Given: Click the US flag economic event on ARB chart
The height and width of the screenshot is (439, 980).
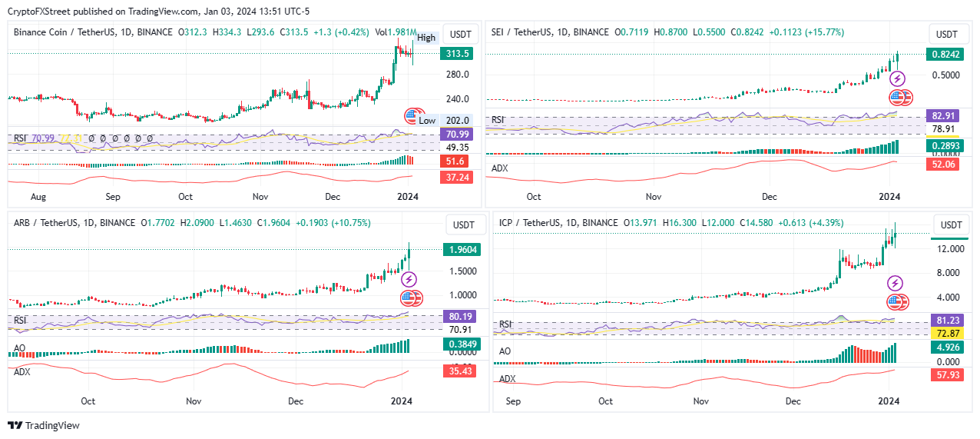Looking at the screenshot, I should (x=411, y=298).
